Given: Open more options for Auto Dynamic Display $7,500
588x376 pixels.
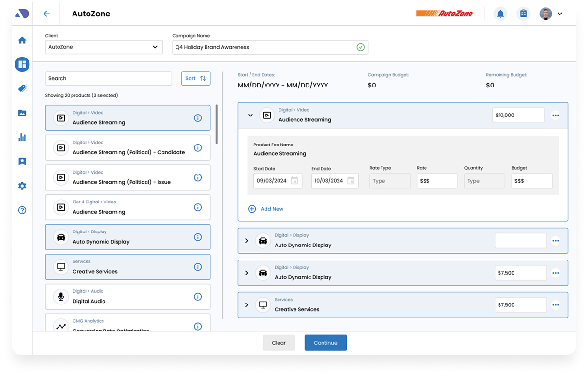Looking at the screenshot, I should click(556, 273).
